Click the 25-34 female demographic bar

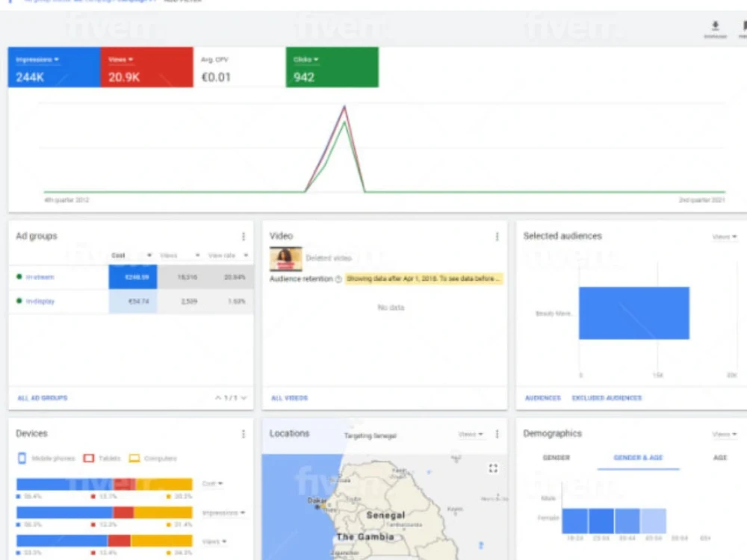[601, 521]
